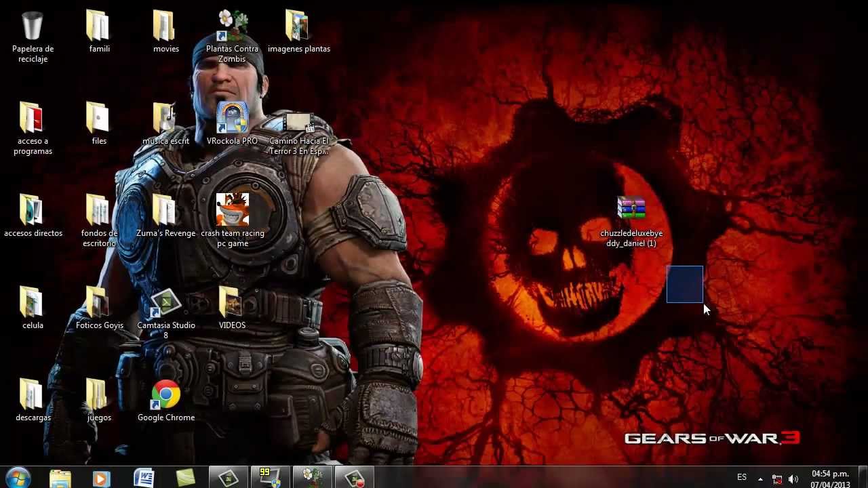Viewport: 868px width, 488px height.
Task: Open Windows Media Player from taskbar
Action: (101, 478)
